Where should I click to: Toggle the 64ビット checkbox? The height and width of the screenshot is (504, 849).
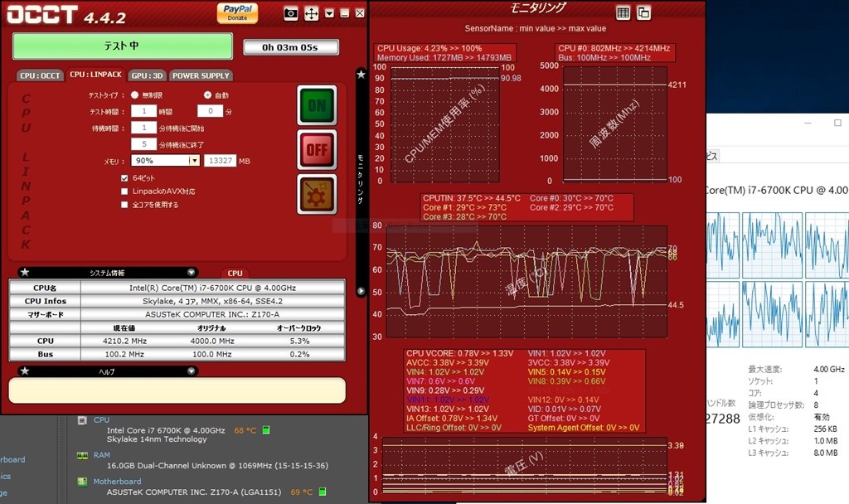[x=124, y=178]
